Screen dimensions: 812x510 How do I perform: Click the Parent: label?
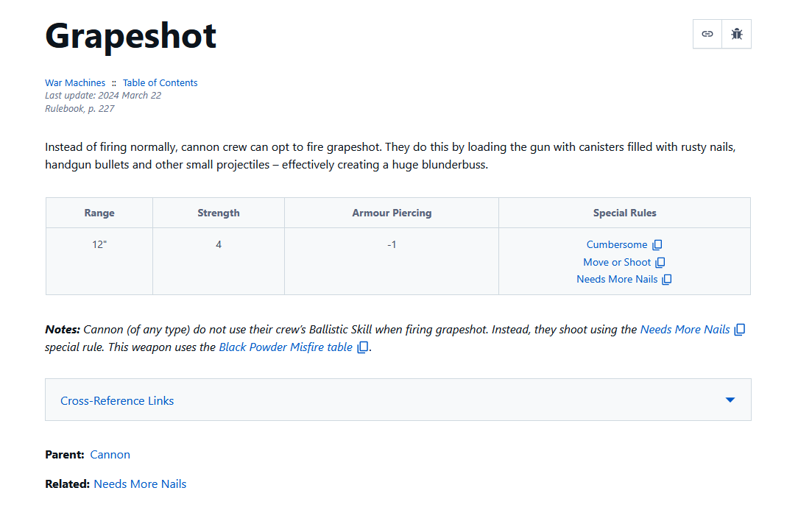pos(65,455)
